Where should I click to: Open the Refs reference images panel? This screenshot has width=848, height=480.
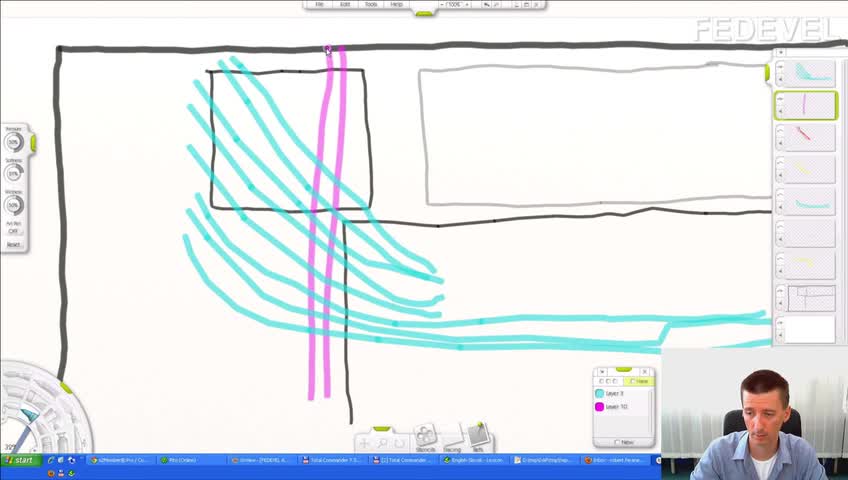[x=478, y=438]
